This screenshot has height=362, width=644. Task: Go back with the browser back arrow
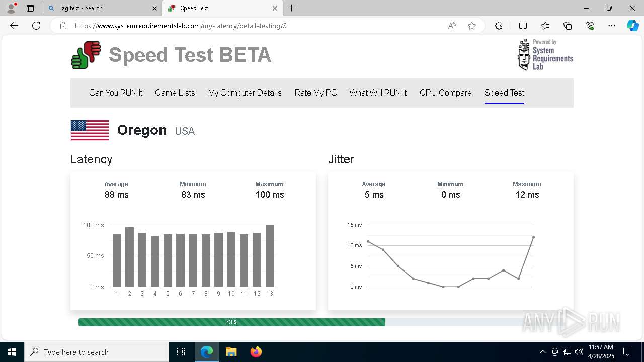tap(14, 26)
